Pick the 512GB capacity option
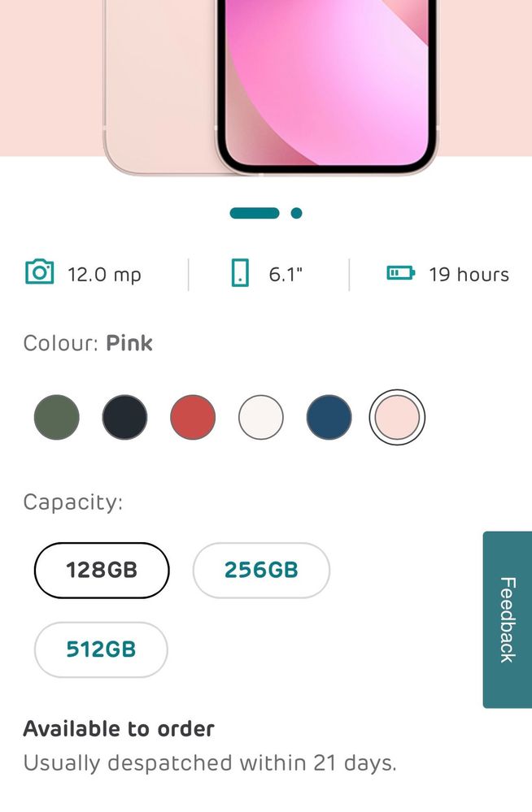 pyautogui.click(x=101, y=649)
